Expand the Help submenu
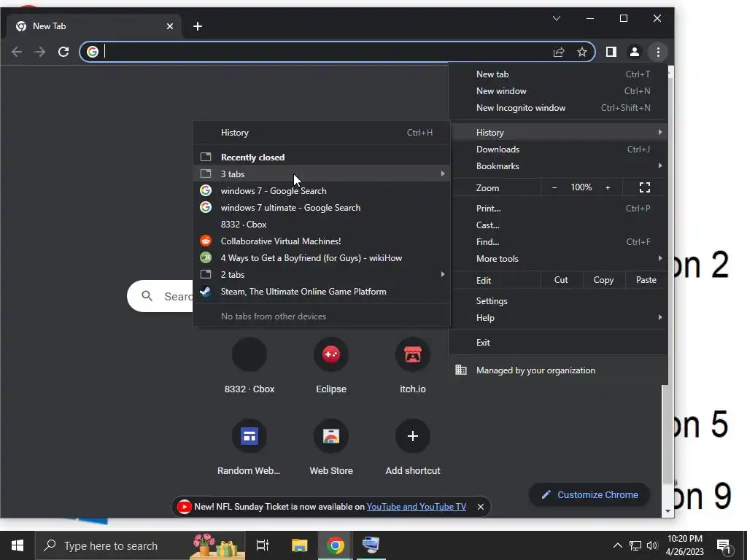 coord(558,318)
